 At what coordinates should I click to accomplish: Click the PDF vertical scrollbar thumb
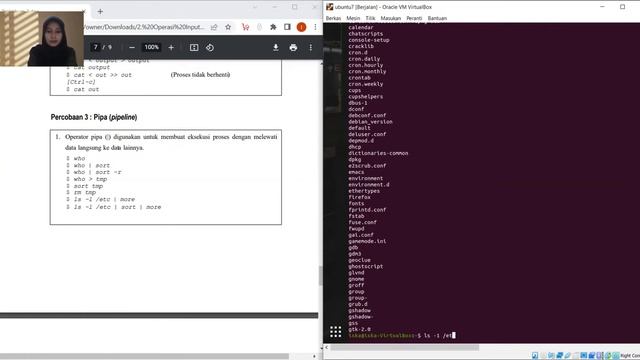[320, 276]
